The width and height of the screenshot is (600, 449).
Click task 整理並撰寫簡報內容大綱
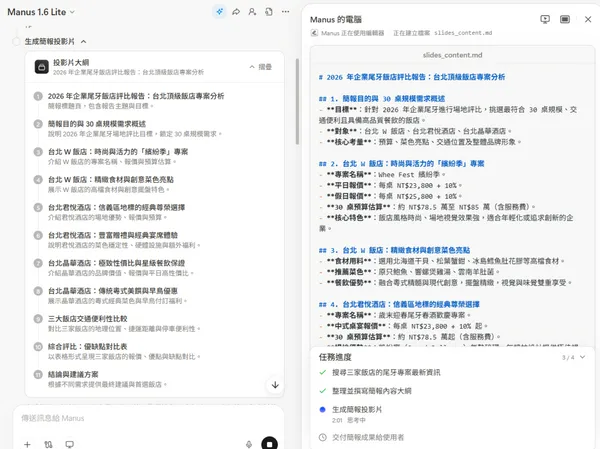point(372,391)
